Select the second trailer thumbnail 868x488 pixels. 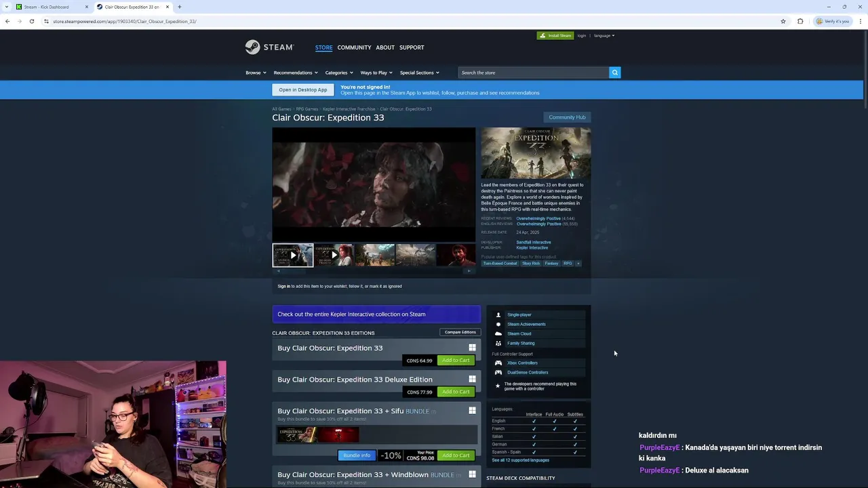point(334,255)
